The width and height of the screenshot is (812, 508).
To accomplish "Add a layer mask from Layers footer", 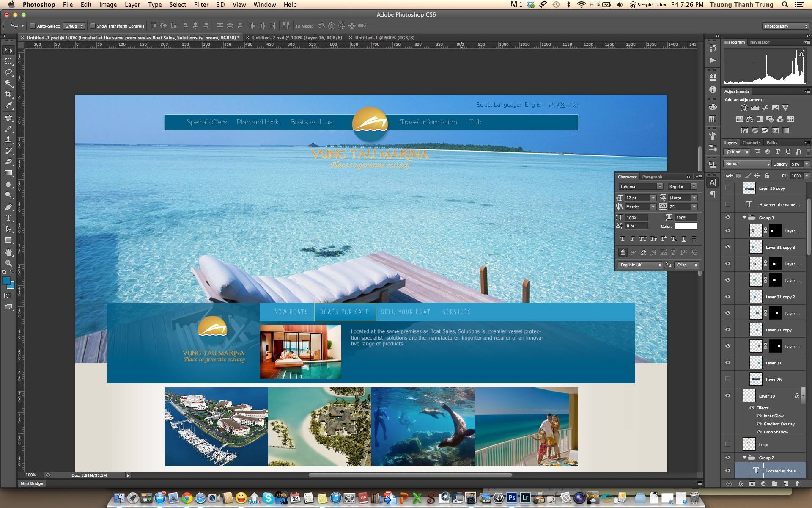I will tap(752, 484).
